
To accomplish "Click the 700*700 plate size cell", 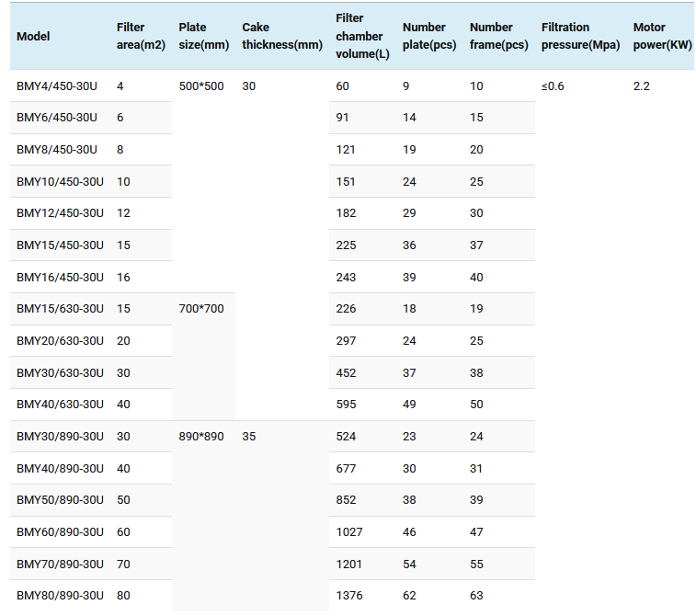I will click(x=201, y=309).
